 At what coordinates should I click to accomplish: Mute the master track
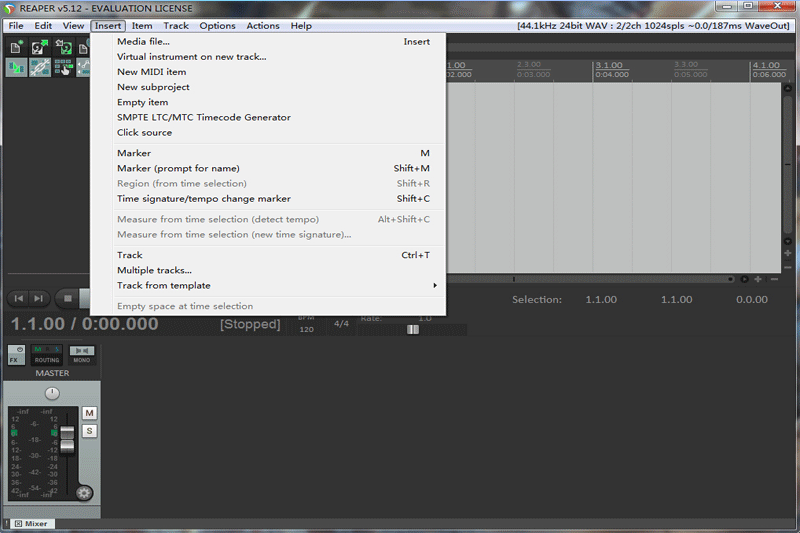(x=89, y=413)
